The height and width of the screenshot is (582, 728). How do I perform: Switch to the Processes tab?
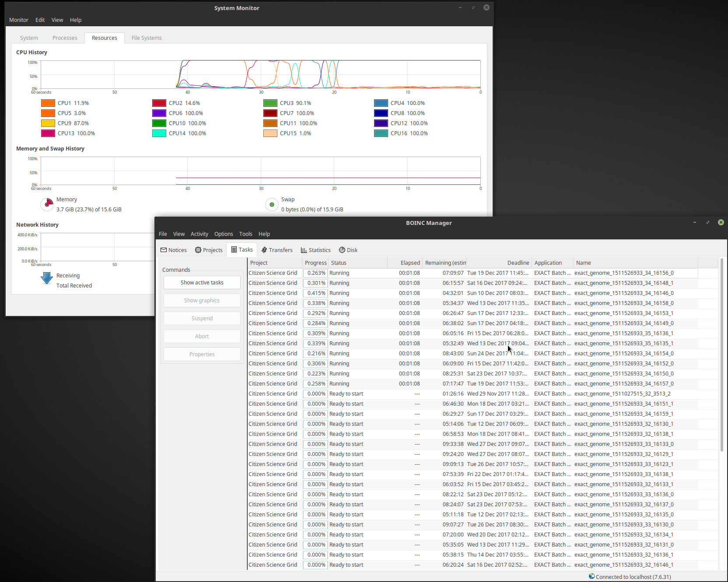[65, 38]
